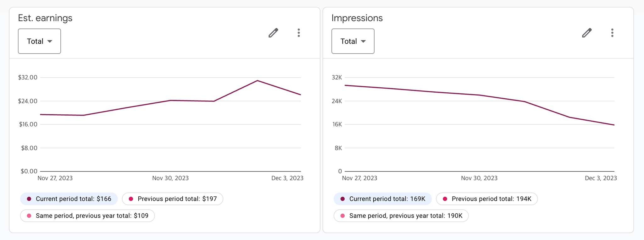This screenshot has height=240, width=644.
Task: Click the earnings line peak near $32.00
Action: coord(257,81)
